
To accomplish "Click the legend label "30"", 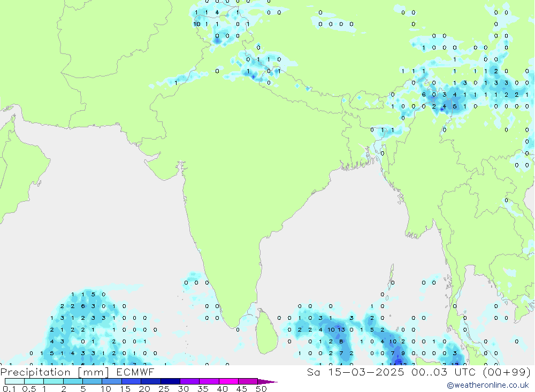I will pyautogui.click(x=183, y=389).
